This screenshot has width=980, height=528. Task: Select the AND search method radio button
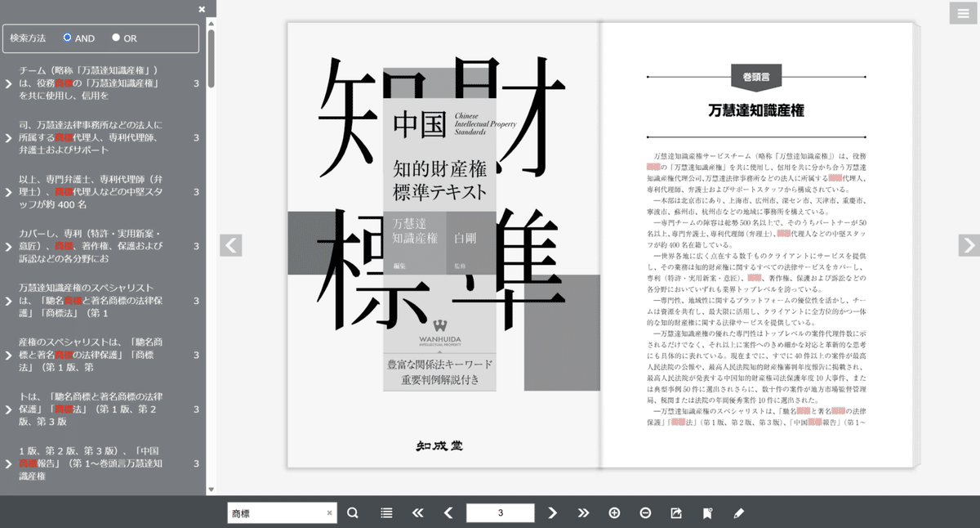(66, 38)
